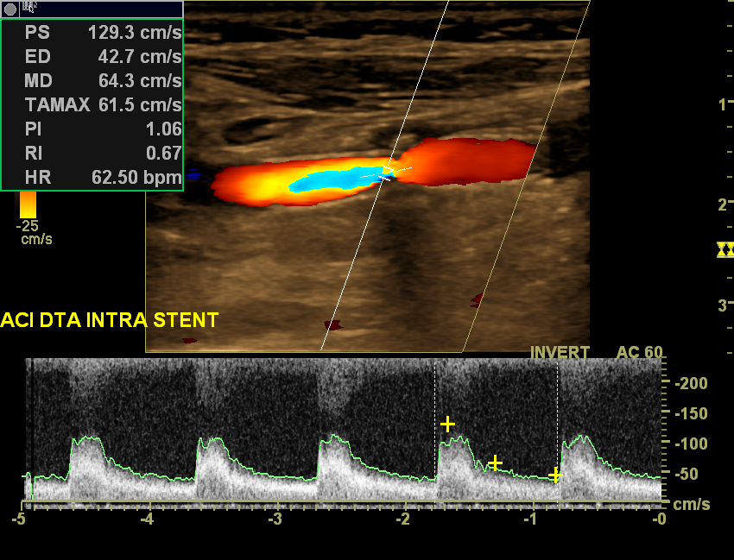
Task: Click the -5 time axis label
Action: 19,519
